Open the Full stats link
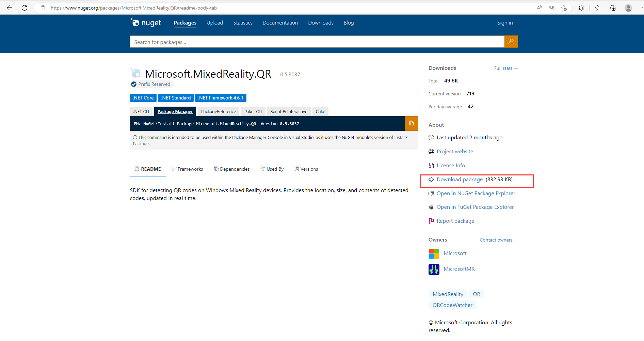Viewport: 644px width, 341px height. (506, 68)
